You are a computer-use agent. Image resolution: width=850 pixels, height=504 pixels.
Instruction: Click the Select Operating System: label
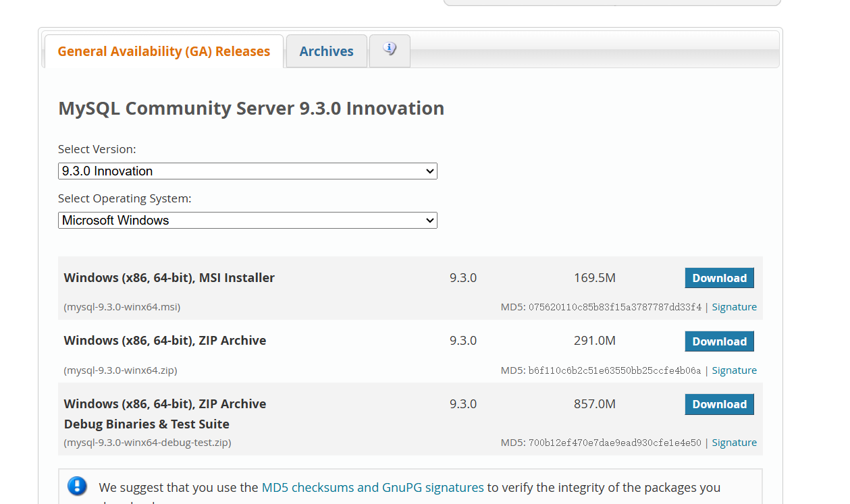pyautogui.click(x=125, y=198)
